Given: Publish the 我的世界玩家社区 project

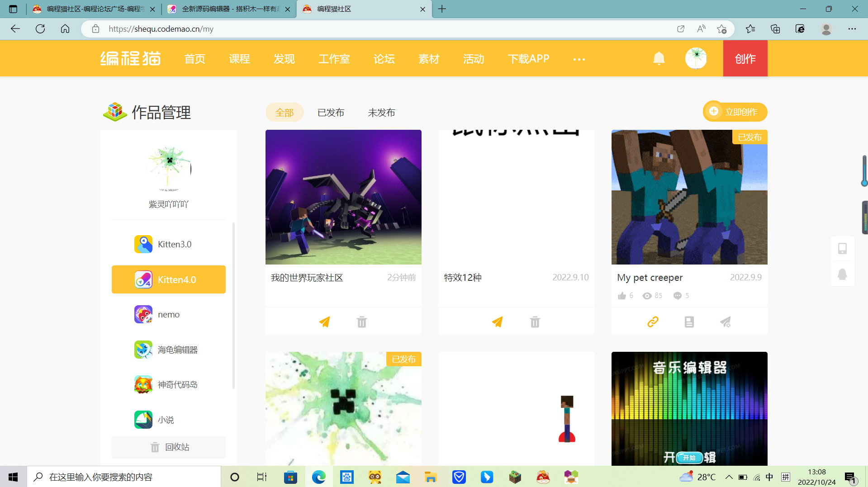Looking at the screenshot, I should coord(324,322).
